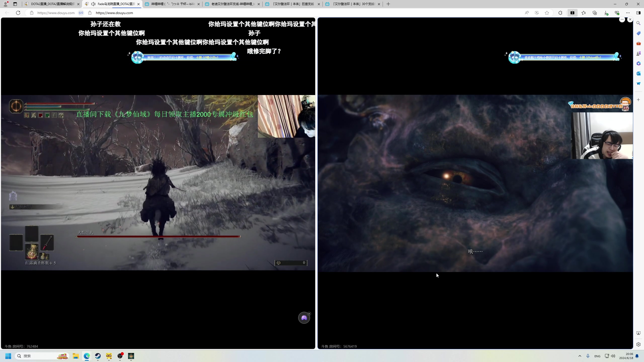Open the sidebar Outlook icon
Viewport: 644px width, 362px height.
pyautogui.click(x=638, y=73)
